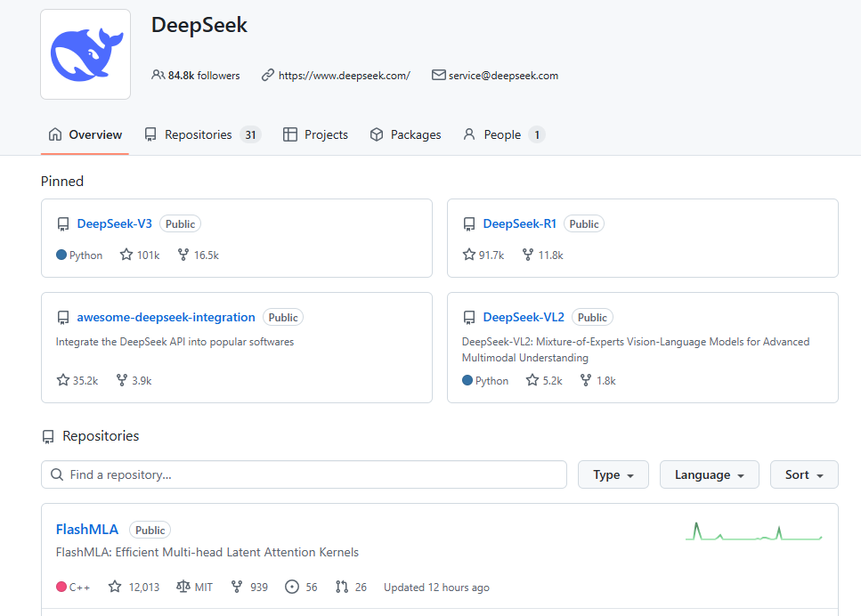Click the Python language dot in DeepSeek-V3 card
The width and height of the screenshot is (861, 616).
pyautogui.click(x=61, y=255)
